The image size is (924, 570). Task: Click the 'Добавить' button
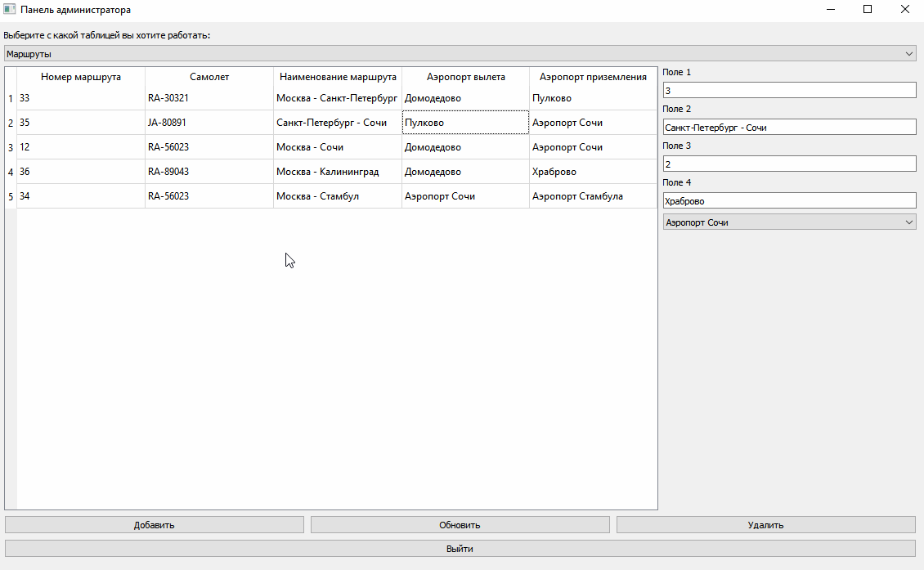(154, 524)
